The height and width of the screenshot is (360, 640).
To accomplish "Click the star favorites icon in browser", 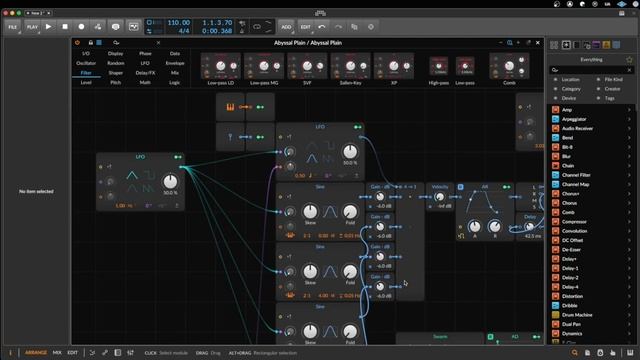I will click(629, 60).
